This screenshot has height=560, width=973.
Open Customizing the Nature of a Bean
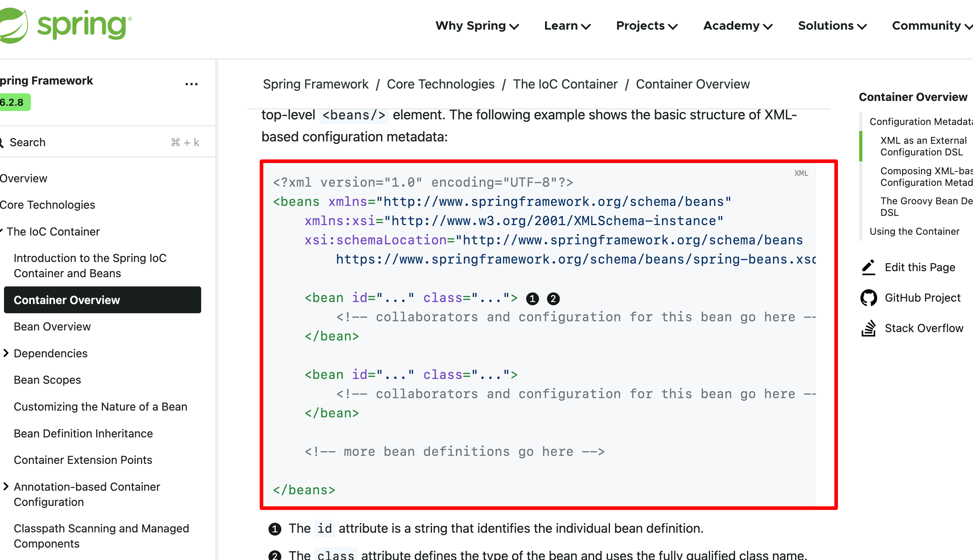(101, 407)
